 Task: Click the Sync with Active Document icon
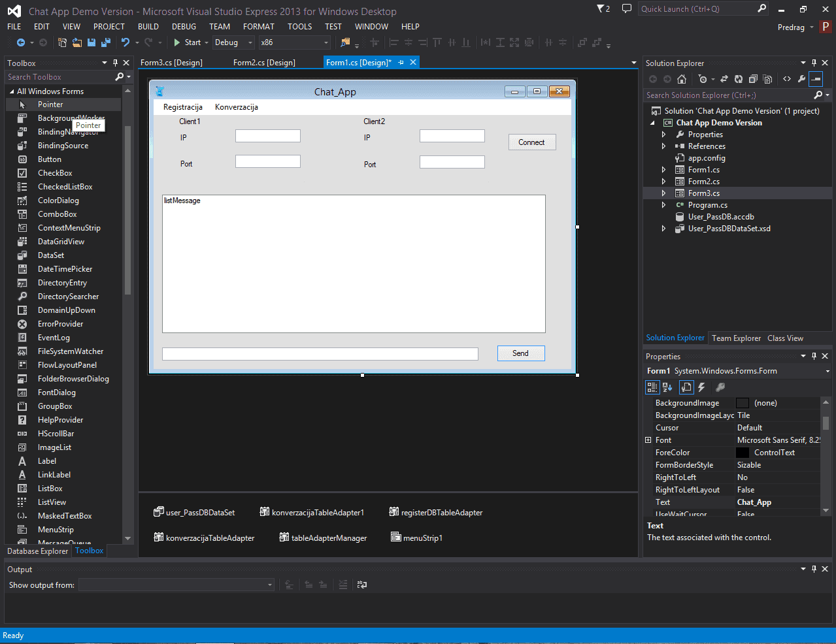click(x=724, y=79)
